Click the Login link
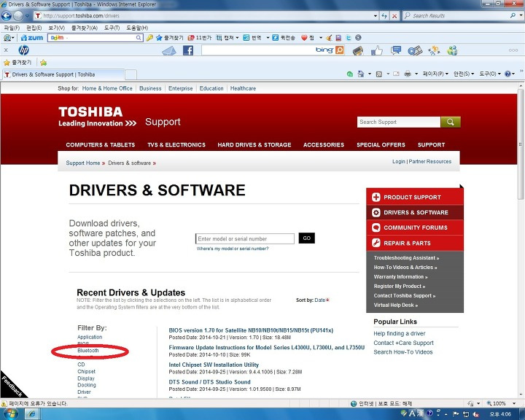The width and height of the screenshot is (525, 420). [x=398, y=161]
